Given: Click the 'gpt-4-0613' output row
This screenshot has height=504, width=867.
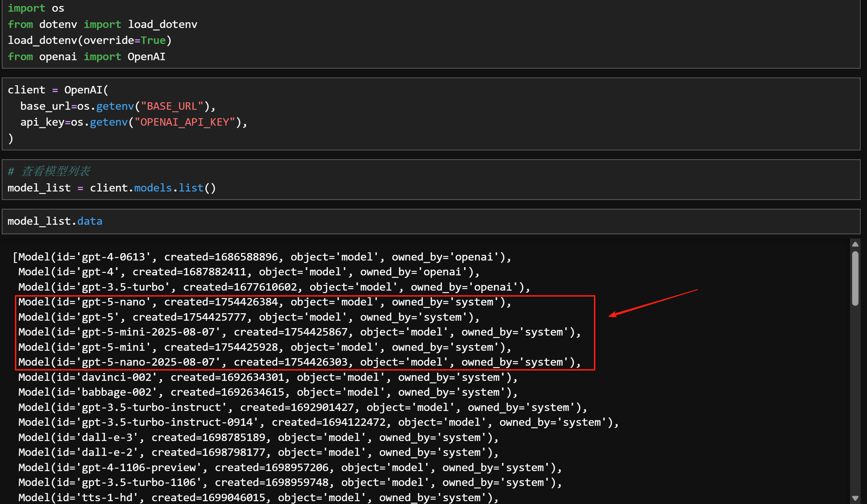Looking at the screenshot, I should pos(262,257).
